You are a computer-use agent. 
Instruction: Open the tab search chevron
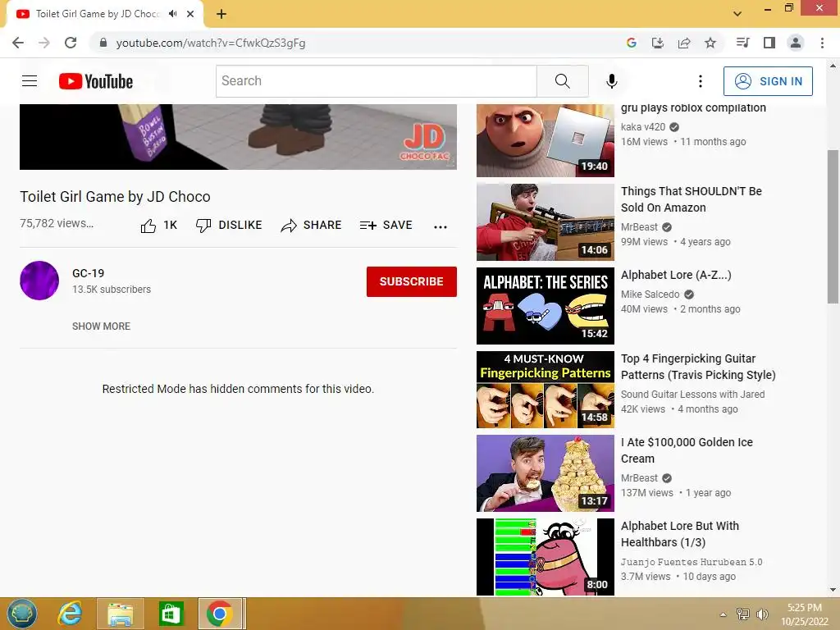tap(737, 14)
